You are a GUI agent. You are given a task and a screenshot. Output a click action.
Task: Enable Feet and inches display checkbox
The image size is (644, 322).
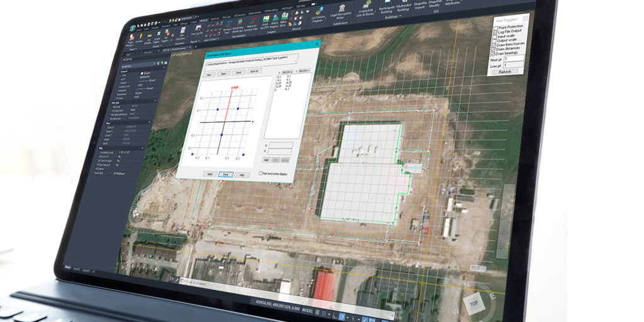(261, 173)
